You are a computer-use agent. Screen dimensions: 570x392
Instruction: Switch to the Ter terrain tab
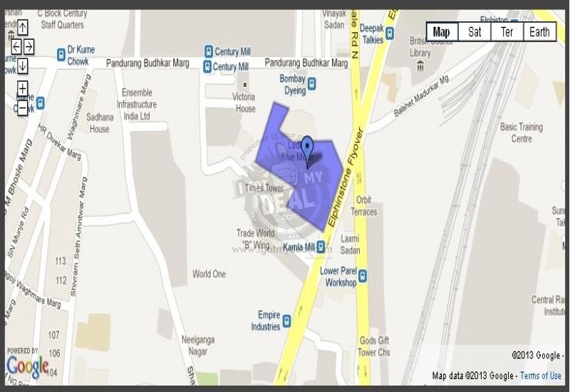tap(507, 32)
